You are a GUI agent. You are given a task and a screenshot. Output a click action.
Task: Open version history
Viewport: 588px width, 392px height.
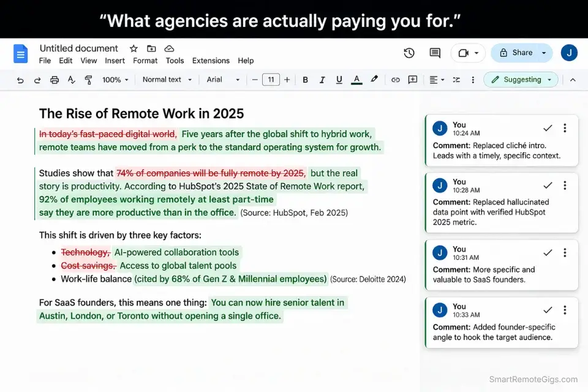[x=409, y=53]
